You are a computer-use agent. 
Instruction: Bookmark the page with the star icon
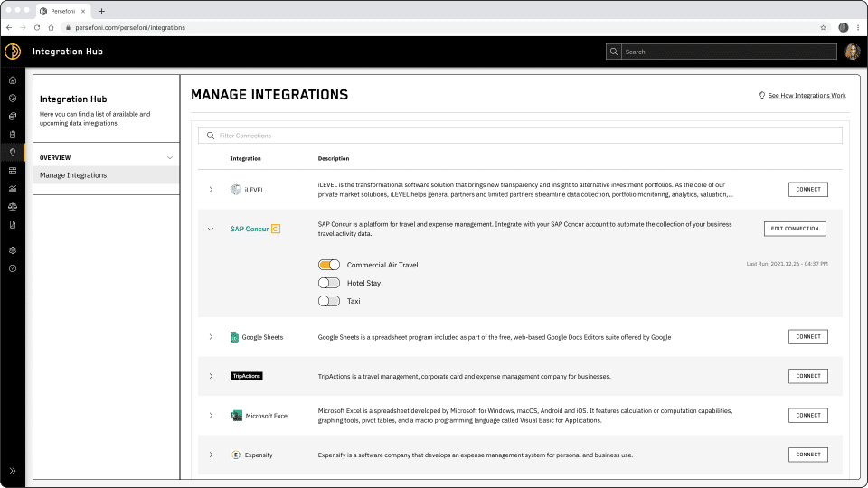823,28
